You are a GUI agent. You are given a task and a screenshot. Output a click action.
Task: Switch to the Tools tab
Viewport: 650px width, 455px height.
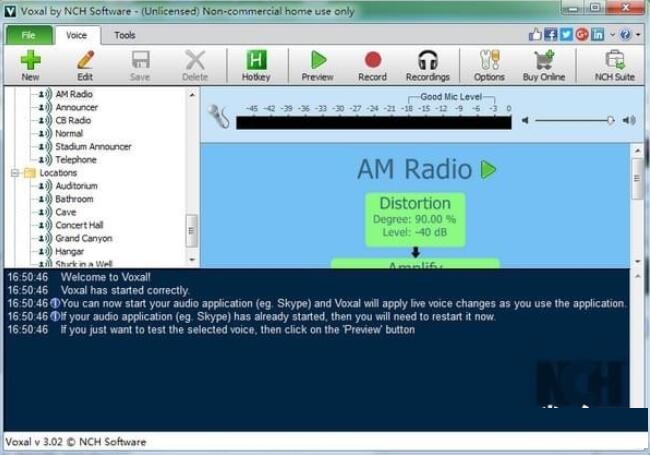pyautogui.click(x=125, y=35)
